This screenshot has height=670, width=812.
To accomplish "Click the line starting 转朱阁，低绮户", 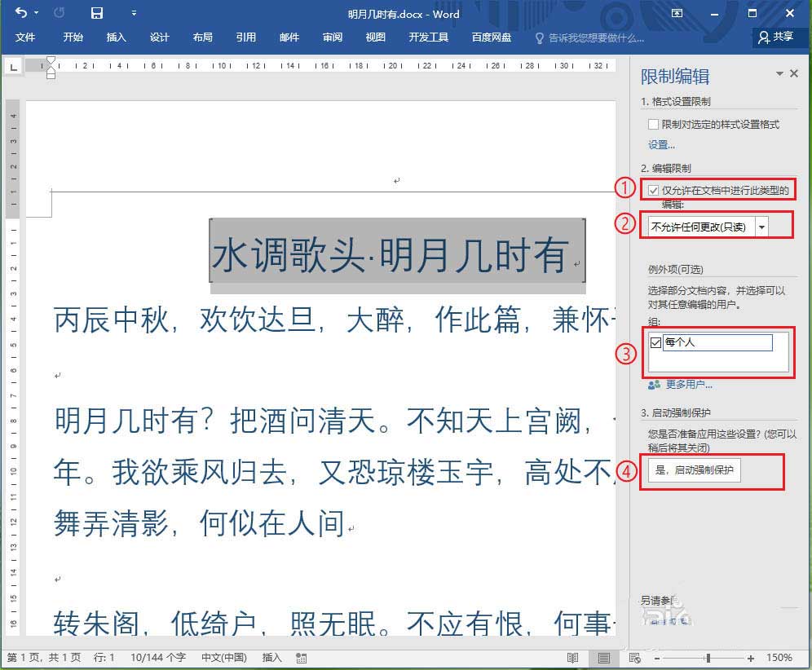I will 334,623.
